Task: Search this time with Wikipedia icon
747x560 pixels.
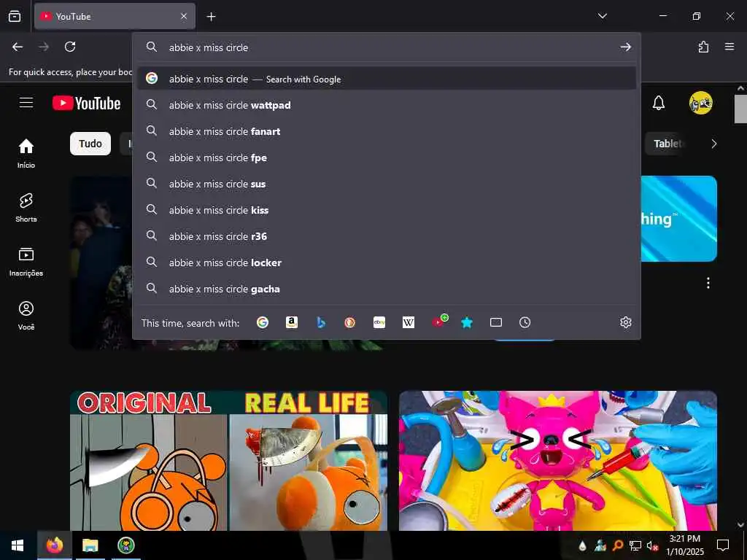Action: tap(409, 322)
